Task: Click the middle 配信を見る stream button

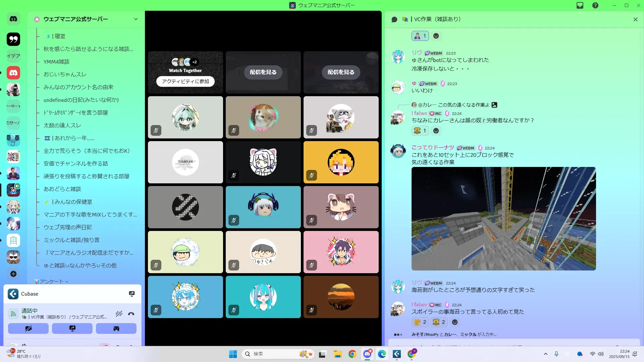Action: [263, 72]
